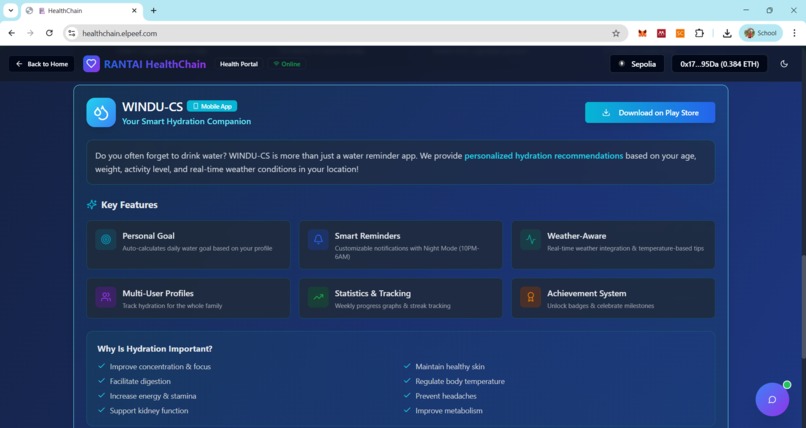
Task: Click Weekly progress graphs & streak tracking text
Action: (392, 306)
